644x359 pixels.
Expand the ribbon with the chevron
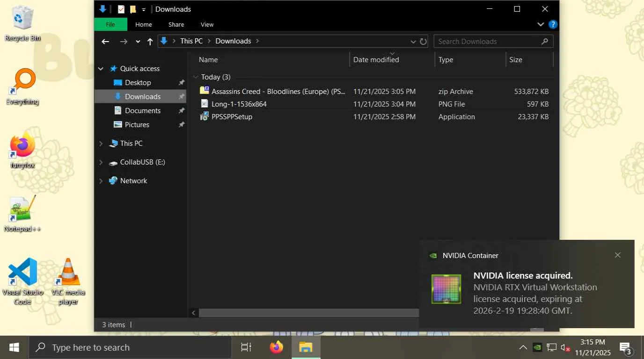click(541, 24)
